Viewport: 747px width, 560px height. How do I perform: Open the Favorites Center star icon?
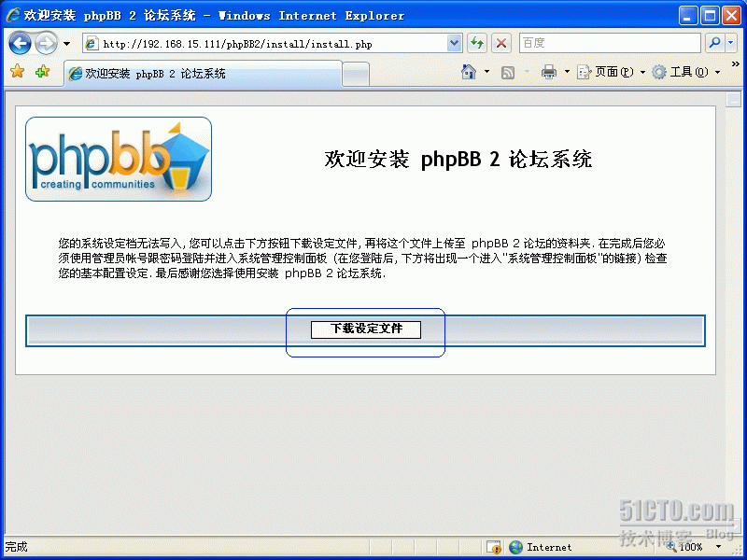coord(18,72)
